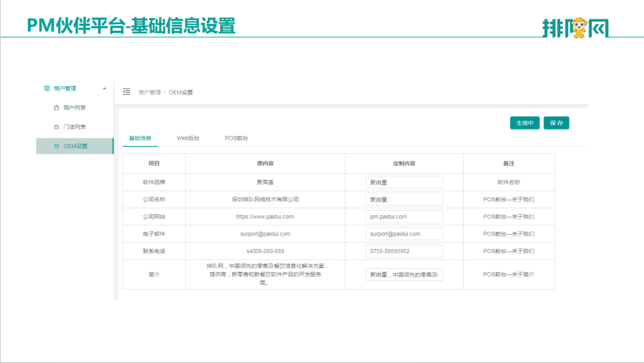The image size is (644, 363).
Task: Click original email surport@paidui.com cell
Action: tap(266, 234)
